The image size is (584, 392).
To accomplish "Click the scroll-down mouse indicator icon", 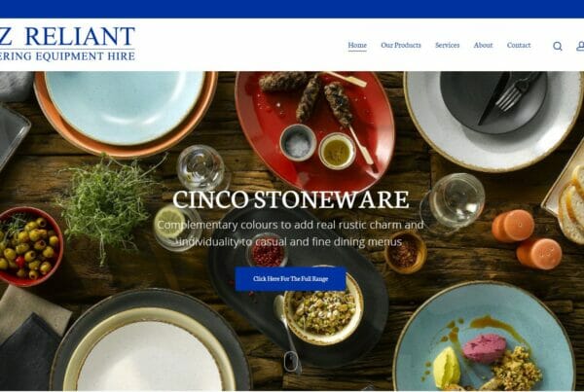I will (291, 361).
